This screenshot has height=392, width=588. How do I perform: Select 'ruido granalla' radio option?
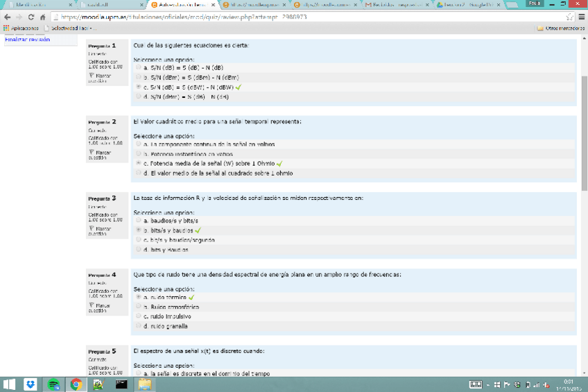point(139,325)
